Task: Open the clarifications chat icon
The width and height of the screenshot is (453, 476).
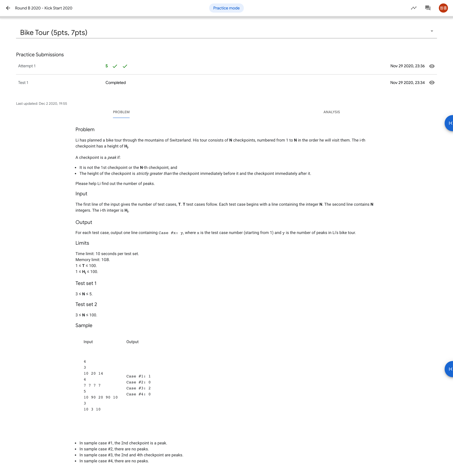Action: pyautogui.click(x=428, y=8)
